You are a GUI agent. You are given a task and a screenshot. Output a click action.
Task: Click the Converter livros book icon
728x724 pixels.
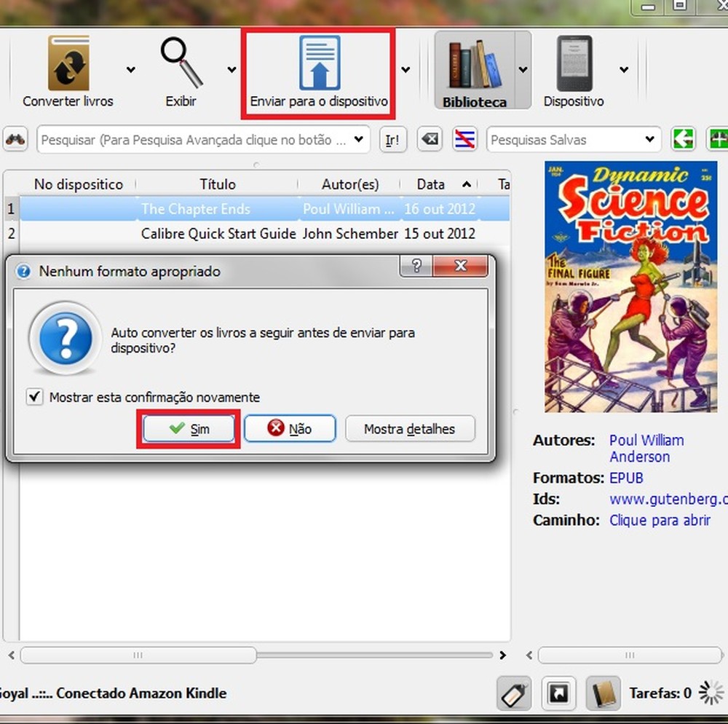pyautogui.click(x=68, y=63)
